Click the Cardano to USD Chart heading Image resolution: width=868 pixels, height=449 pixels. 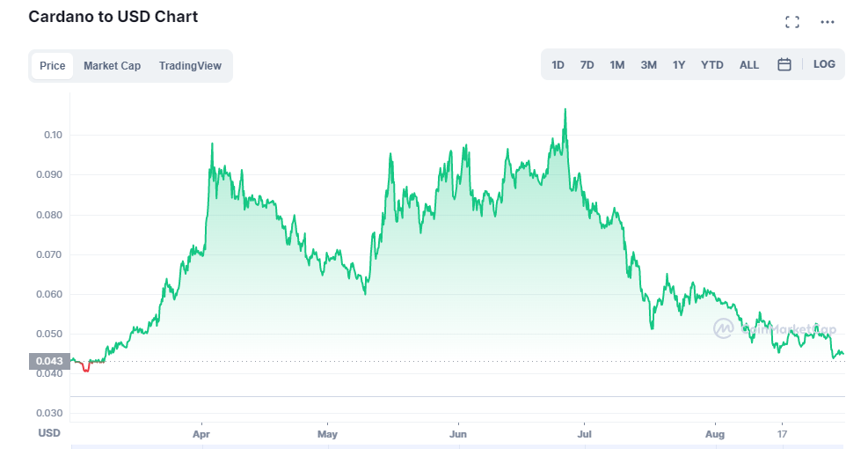point(113,17)
